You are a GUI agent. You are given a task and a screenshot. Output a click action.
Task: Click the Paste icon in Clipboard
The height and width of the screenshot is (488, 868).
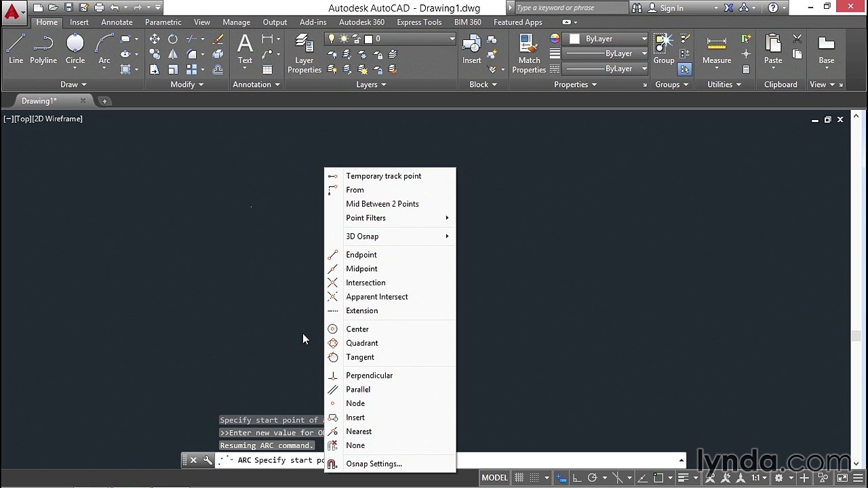tap(773, 49)
